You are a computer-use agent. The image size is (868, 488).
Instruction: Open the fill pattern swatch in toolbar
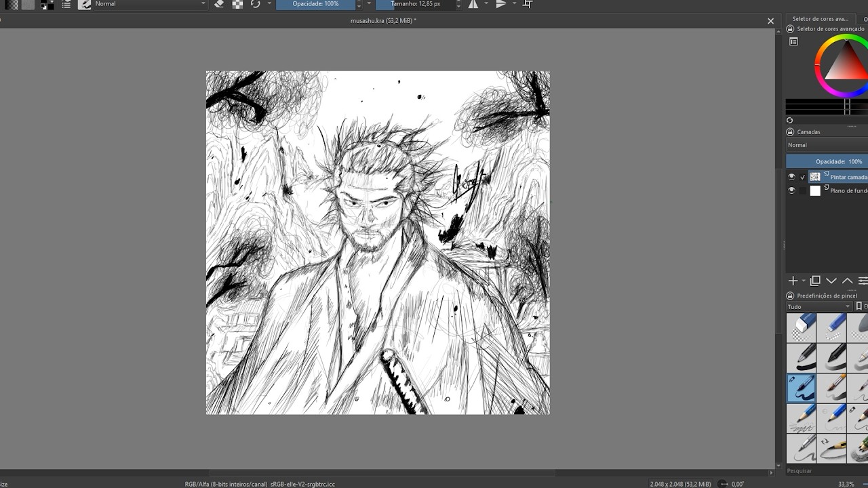[28, 4]
